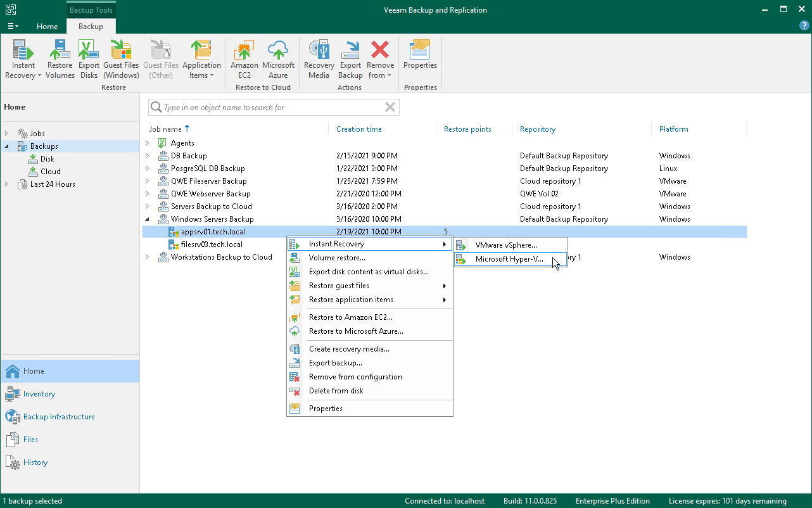Open the Application Items ribbon button

201,60
